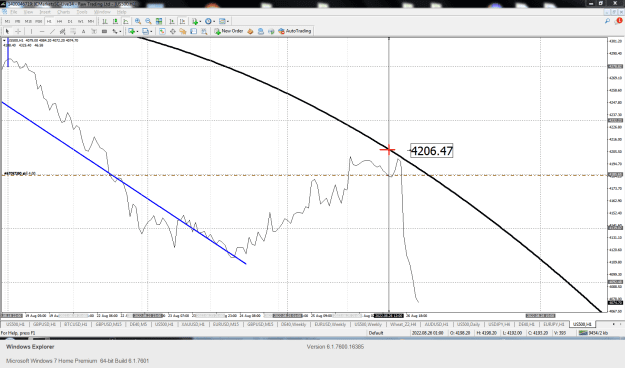Open the Terminal panel
The width and height of the screenshot is (625, 368).
click(193, 31)
